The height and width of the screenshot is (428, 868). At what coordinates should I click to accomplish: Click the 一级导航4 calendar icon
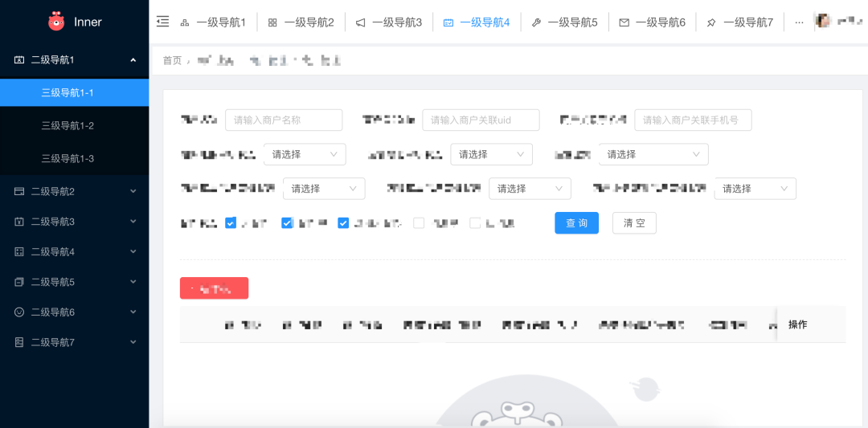(448, 22)
